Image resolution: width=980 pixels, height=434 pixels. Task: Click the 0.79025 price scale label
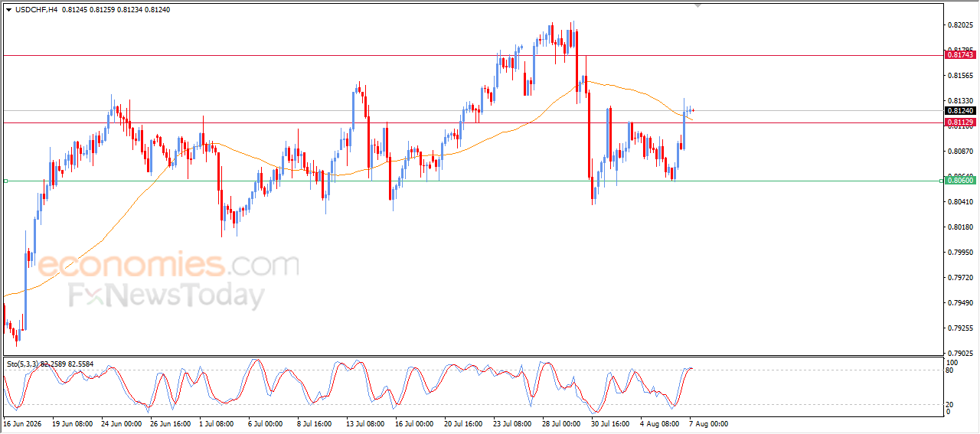(x=960, y=354)
